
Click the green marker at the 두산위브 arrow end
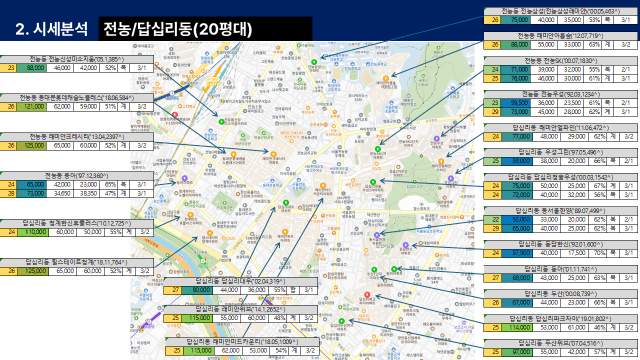[x=342, y=321]
